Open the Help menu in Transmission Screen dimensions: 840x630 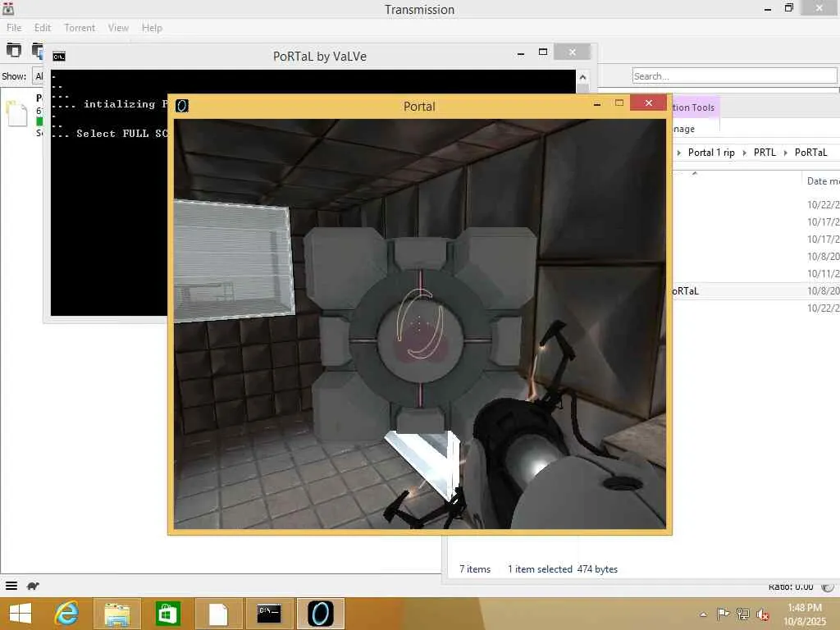[152, 28]
